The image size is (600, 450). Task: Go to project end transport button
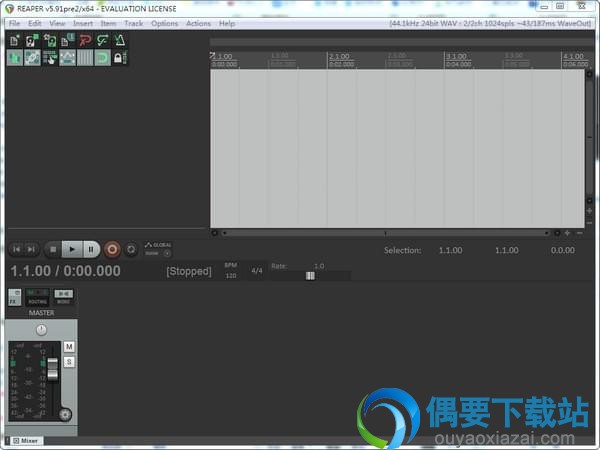pos(31,249)
